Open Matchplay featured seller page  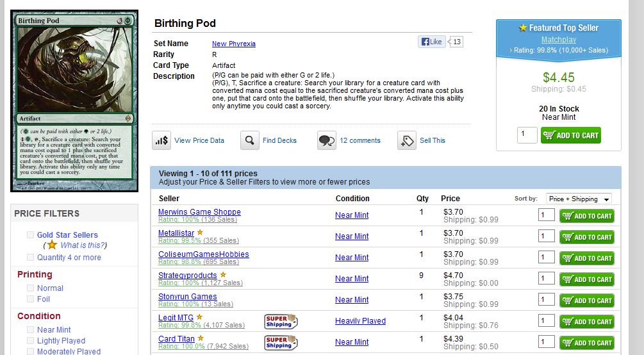click(x=558, y=40)
